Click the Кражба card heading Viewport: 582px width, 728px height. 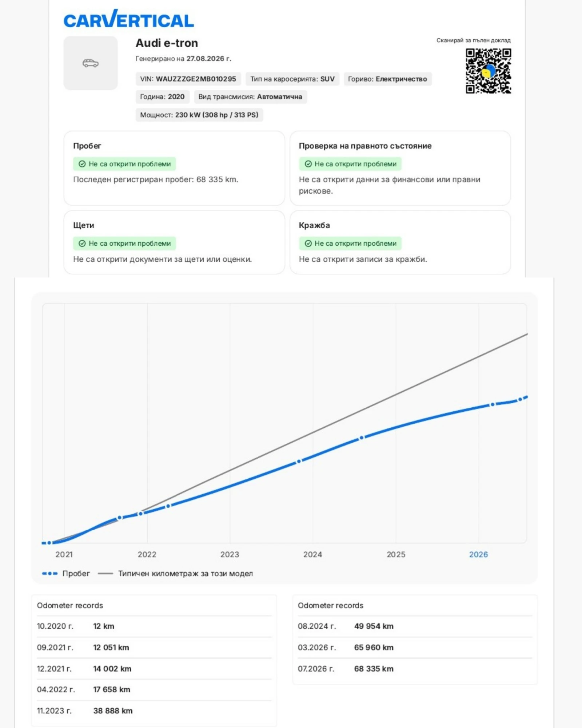click(x=314, y=225)
